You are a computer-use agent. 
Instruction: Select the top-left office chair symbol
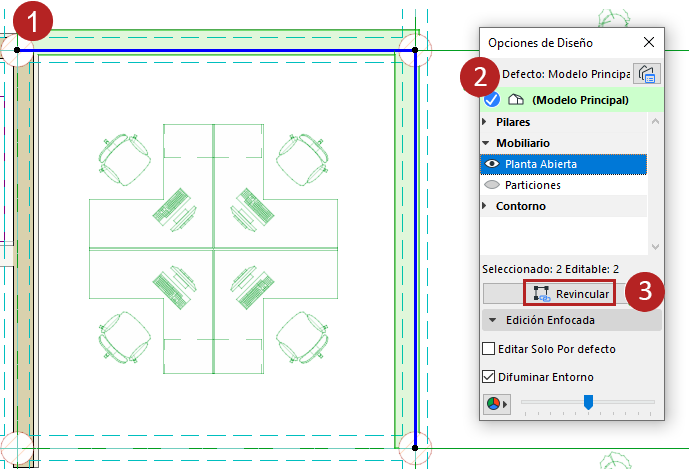click(124, 160)
